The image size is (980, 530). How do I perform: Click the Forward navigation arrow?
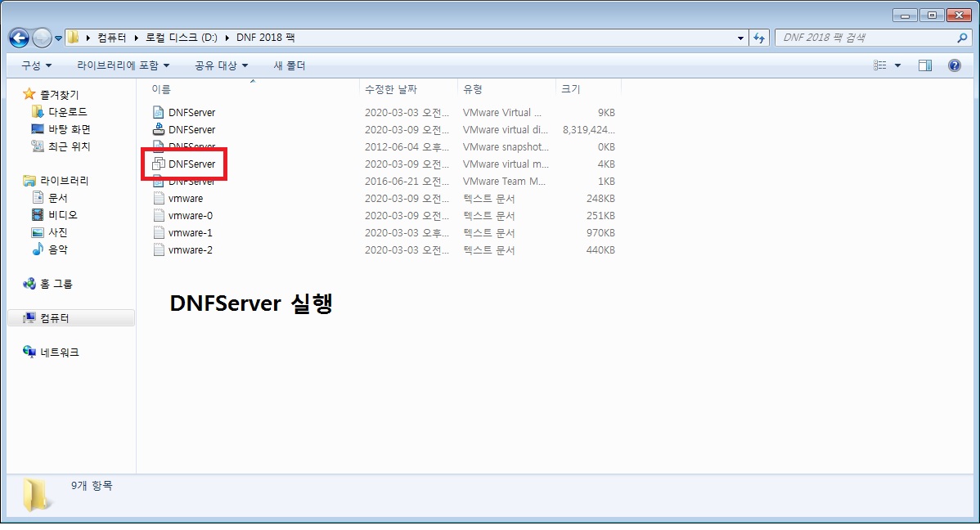click(41, 38)
